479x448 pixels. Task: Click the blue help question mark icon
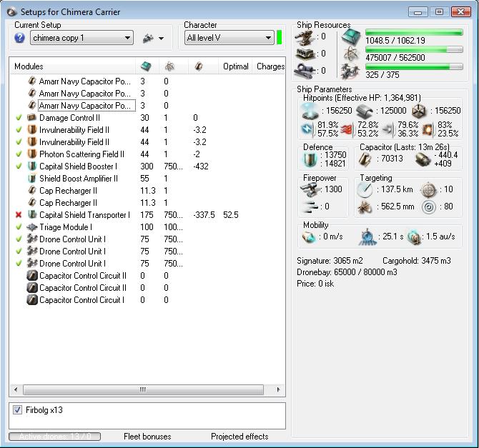[19, 38]
